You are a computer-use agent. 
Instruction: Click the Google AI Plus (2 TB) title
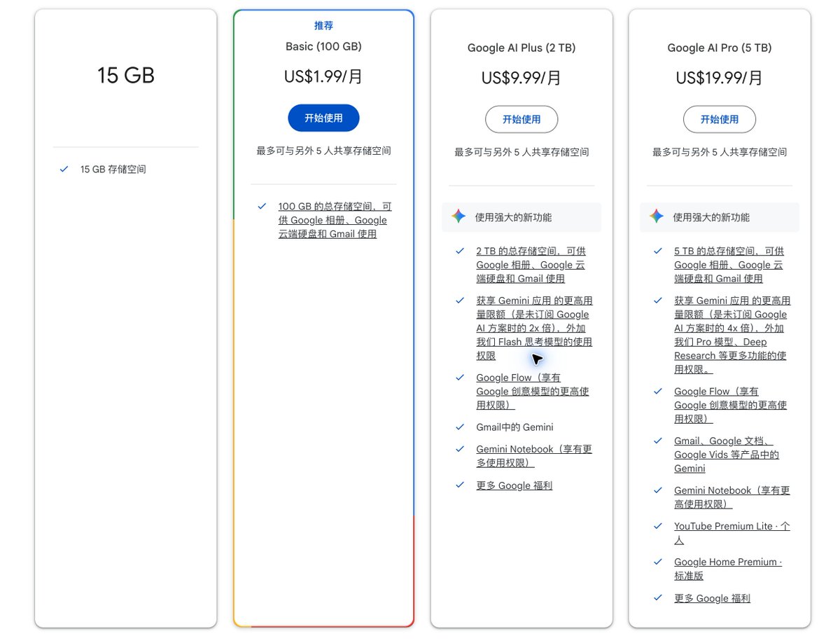521,48
